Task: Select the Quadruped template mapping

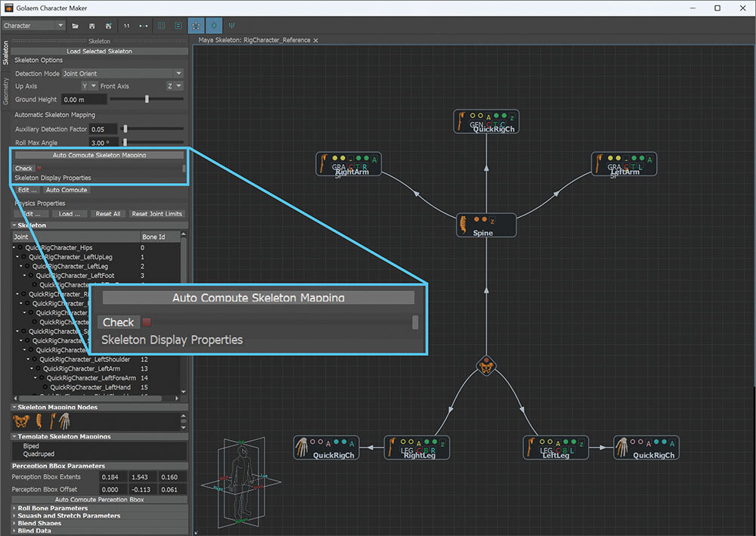Action: [39, 454]
